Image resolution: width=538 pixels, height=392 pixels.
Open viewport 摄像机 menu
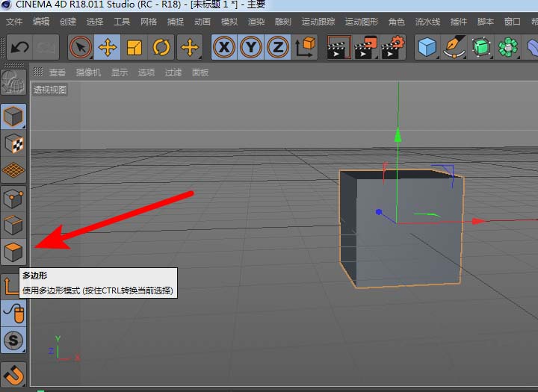click(x=88, y=72)
